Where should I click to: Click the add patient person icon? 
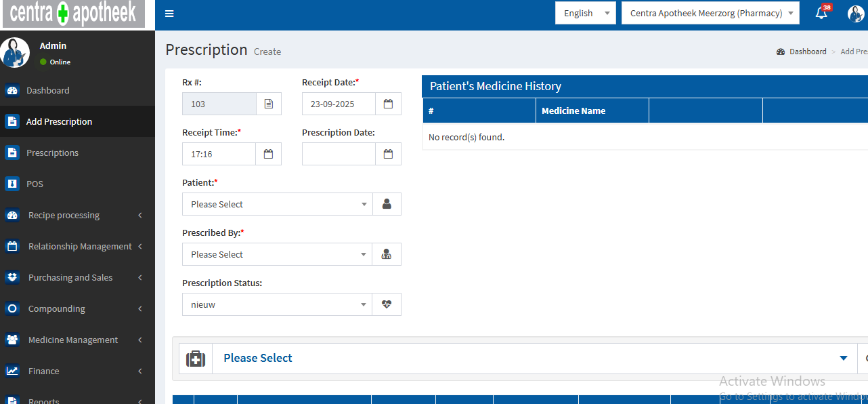387,204
